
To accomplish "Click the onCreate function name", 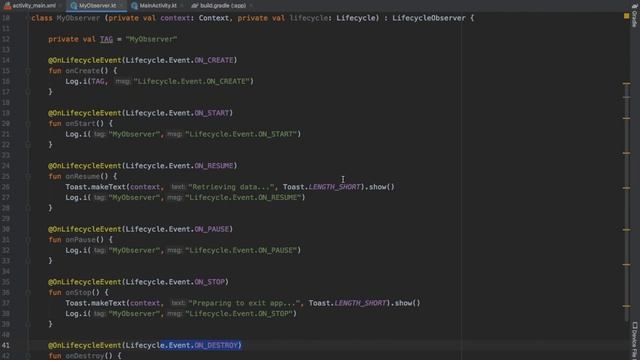I will tap(82, 71).
